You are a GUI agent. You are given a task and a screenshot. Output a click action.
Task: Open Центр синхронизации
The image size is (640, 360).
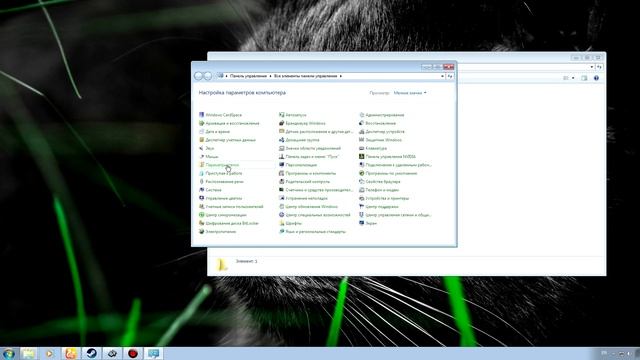(223, 215)
